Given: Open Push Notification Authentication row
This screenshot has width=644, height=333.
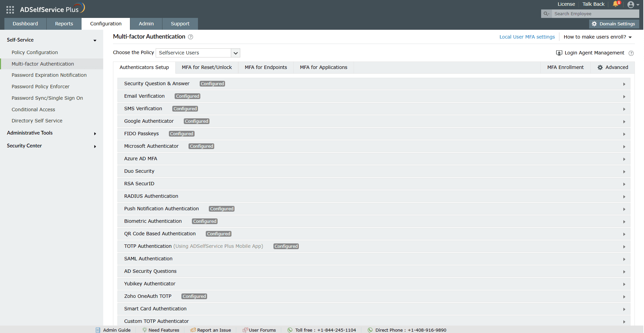Looking at the screenshot, I should point(374,209).
